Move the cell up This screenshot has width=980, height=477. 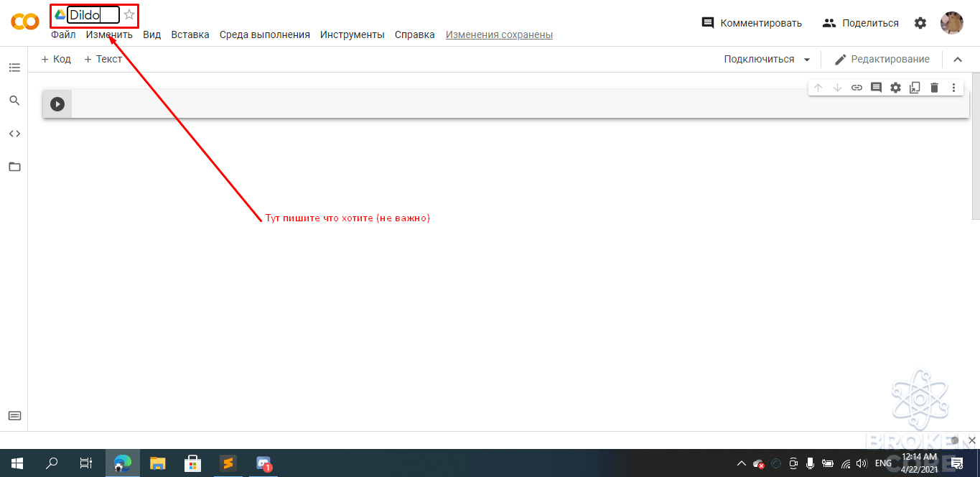pyautogui.click(x=818, y=88)
